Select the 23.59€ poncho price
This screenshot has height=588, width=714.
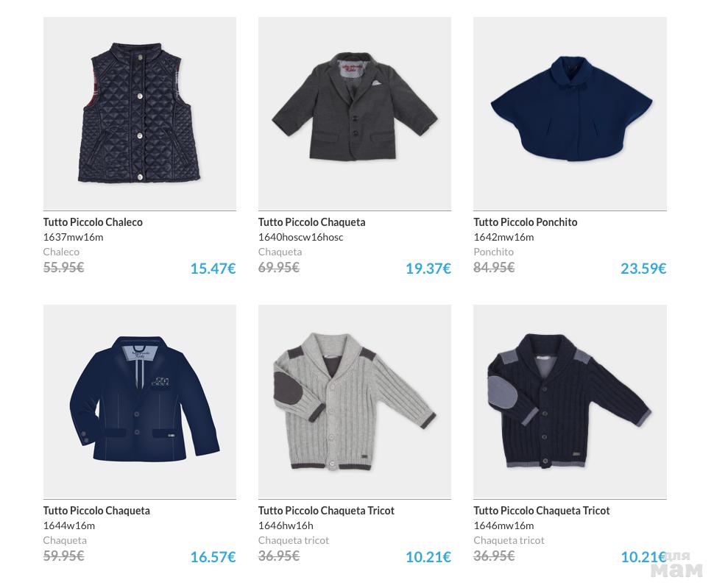(x=643, y=269)
